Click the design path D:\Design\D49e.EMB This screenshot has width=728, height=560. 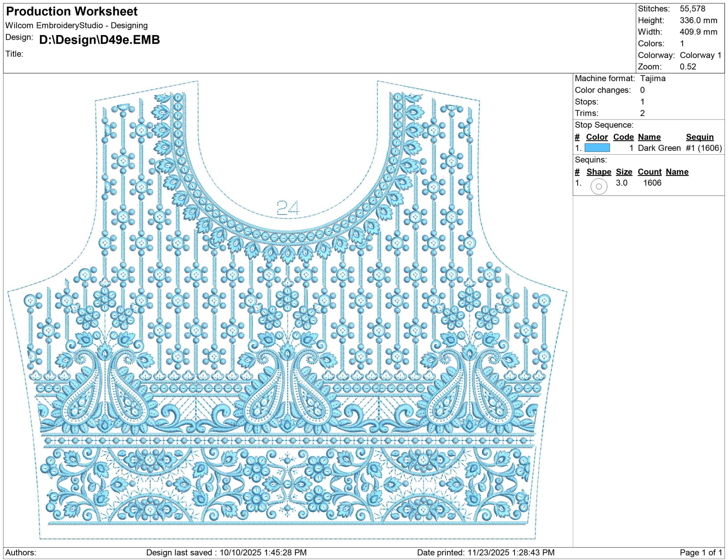pyautogui.click(x=99, y=40)
